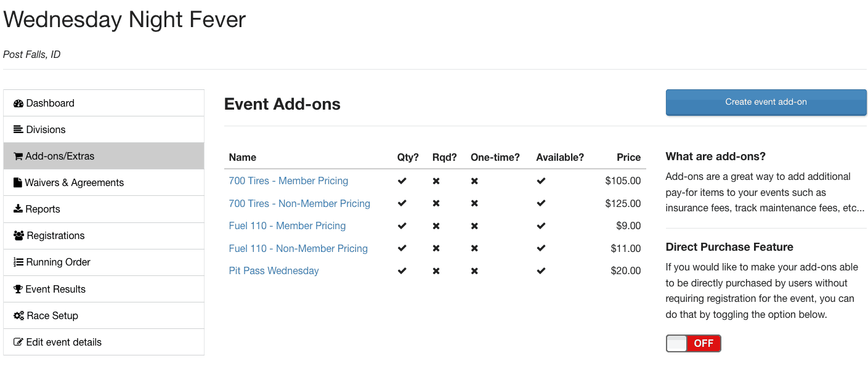Click the Race Setup gears icon
Viewport: 868px width, 369px height.
click(x=18, y=316)
